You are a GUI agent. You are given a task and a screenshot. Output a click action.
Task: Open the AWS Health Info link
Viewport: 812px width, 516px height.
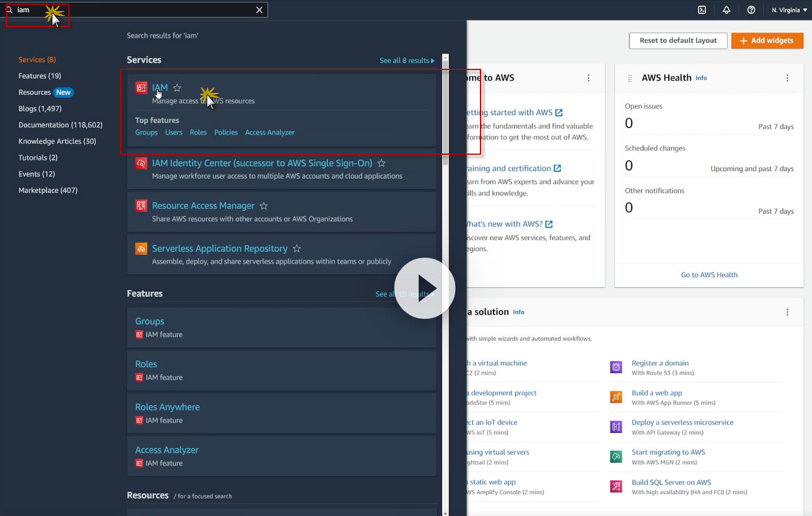click(701, 78)
